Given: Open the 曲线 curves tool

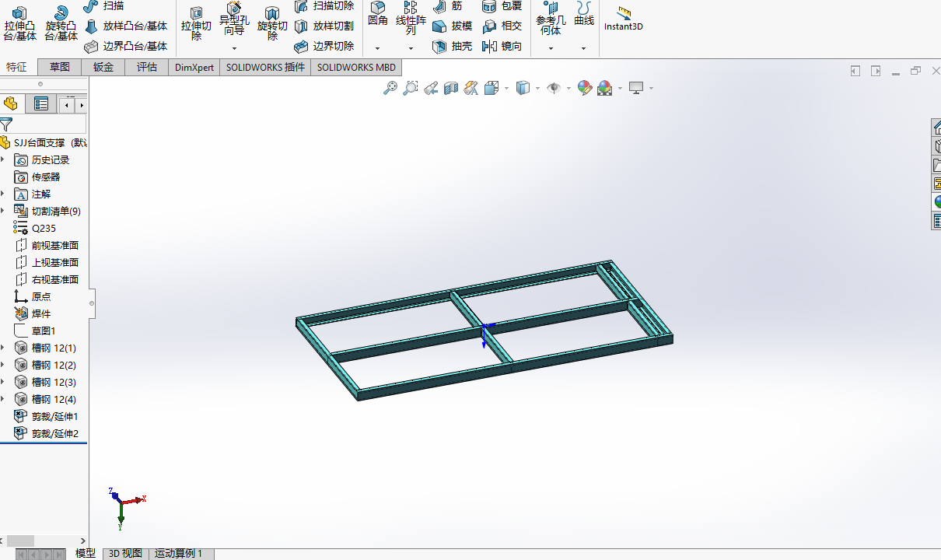Looking at the screenshot, I should (584, 14).
